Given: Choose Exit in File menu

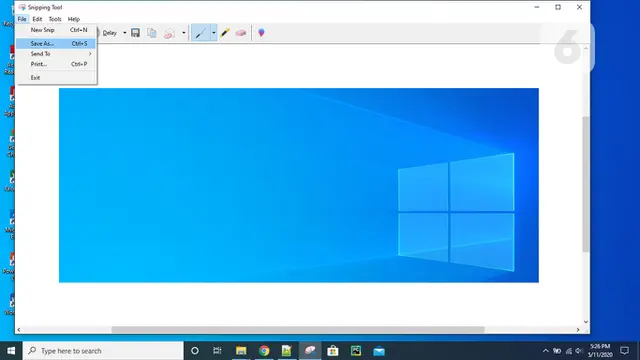Looking at the screenshot, I should coord(56,78).
